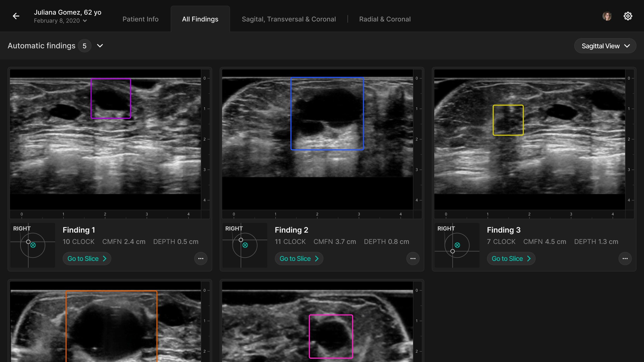644x362 pixels.
Task: Open Finding 2 more options menu
Action: [x=413, y=259]
